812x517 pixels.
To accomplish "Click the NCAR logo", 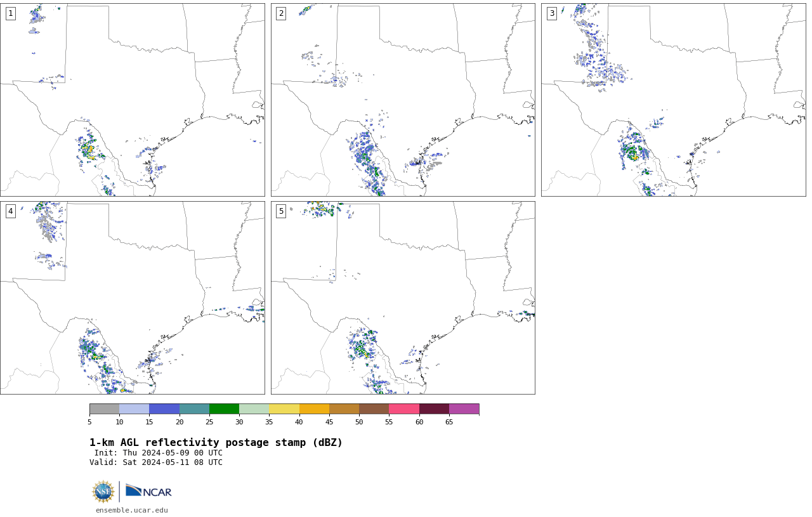I will point(148,492).
